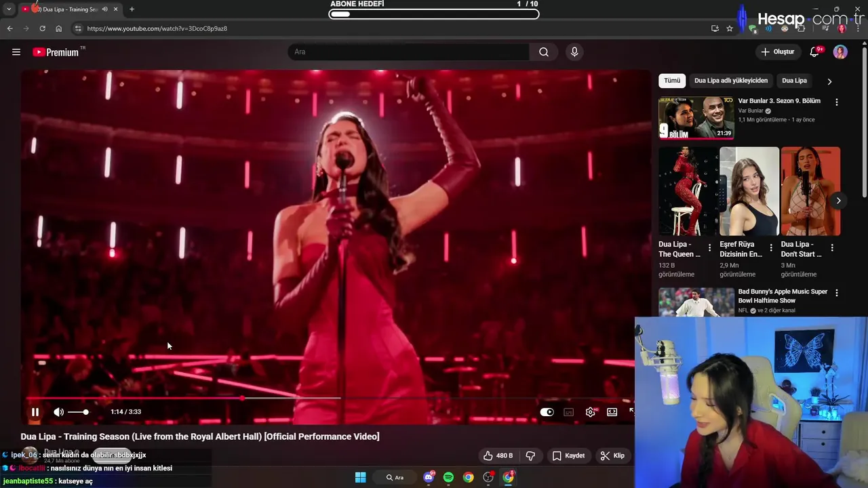Screen dimensions: 868x488
Task: Open 'Var Bunlar 3. Sezon 9. Bölüm' title
Action: 779,101
